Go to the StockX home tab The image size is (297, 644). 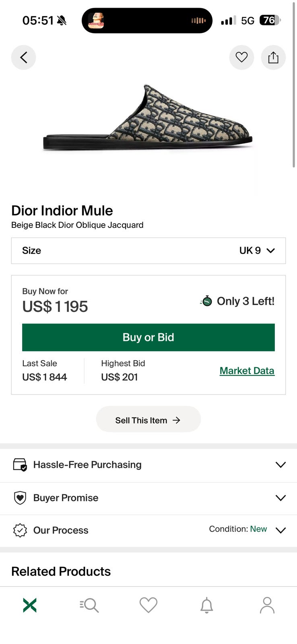[30, 605]
